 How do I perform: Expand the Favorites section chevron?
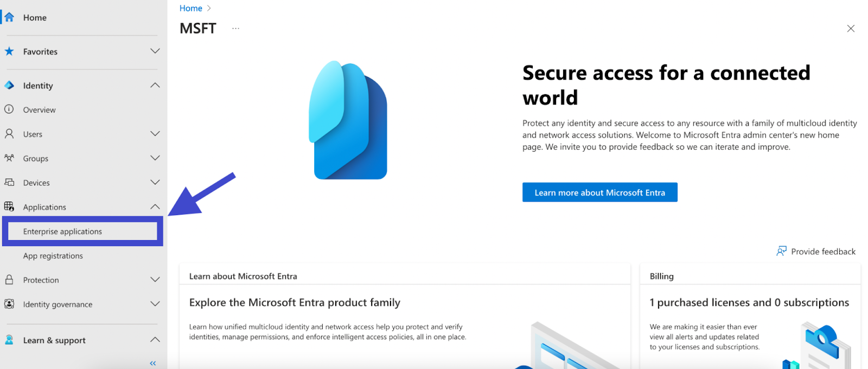pos(155,51)
